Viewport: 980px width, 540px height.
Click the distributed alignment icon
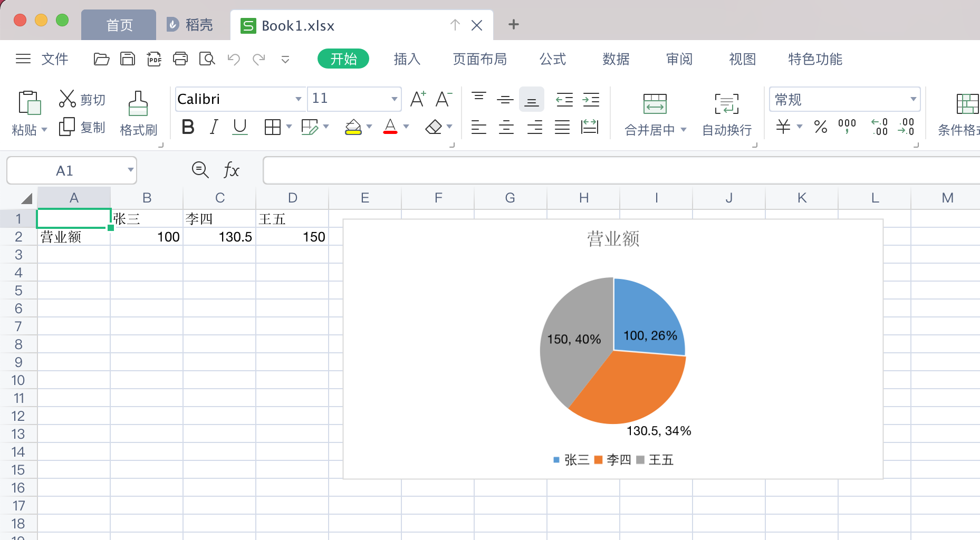coord(589,127)
